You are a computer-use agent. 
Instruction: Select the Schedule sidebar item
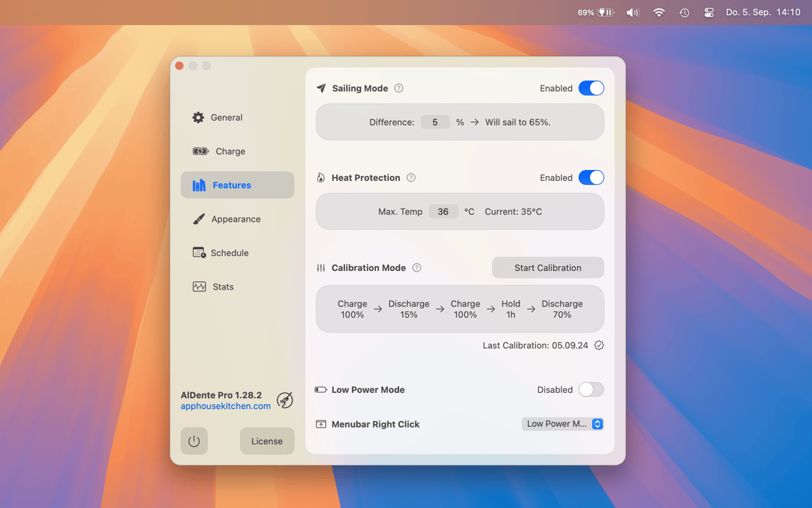[x=229, y=253]
